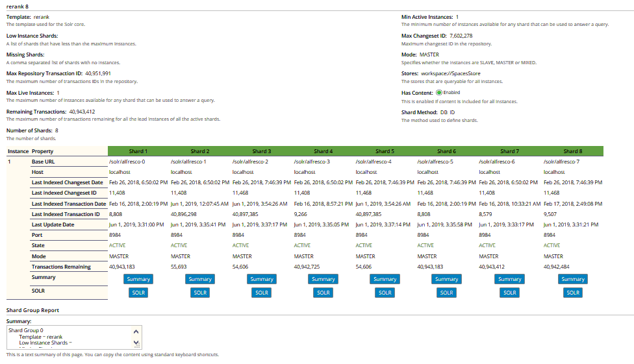Click Max Repository Transaction ID value 40,951,991
The width and height of the screenshot is (634, 364).
click(98, 73)
